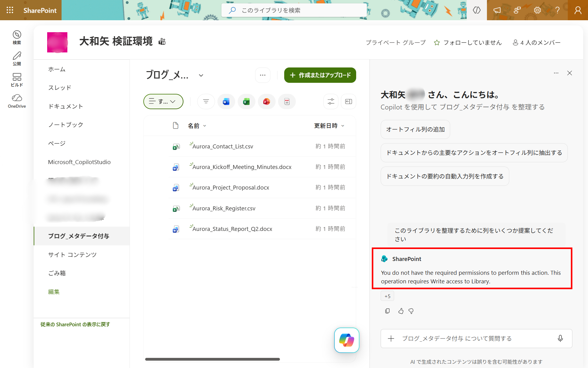
Task: Click the horizontal scrollbar of the library
Action: (x=213, y=359)
